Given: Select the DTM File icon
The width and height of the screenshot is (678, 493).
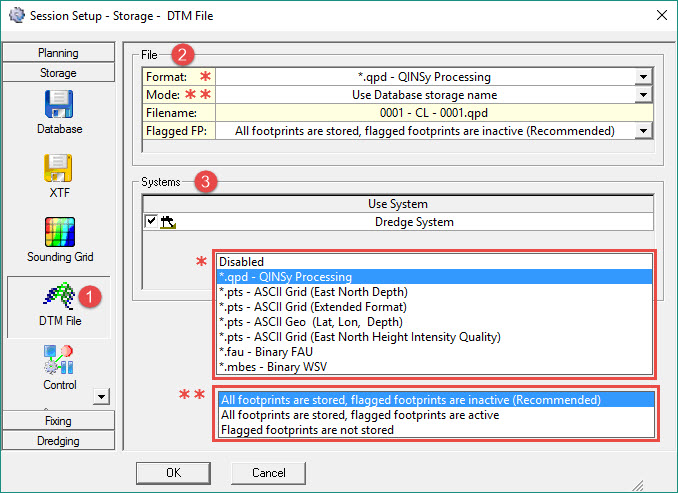Looking at the screenshot, I should tap(59, 297).
